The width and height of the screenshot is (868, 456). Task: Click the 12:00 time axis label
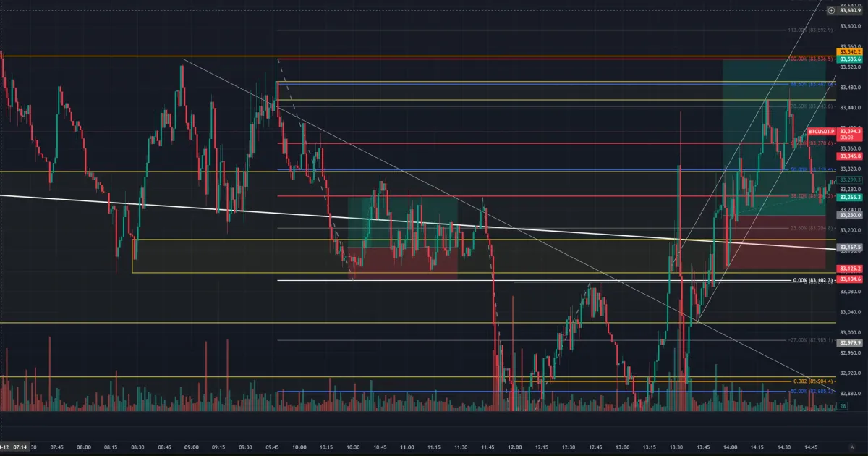pyautogui.click(x=514, y=447)
